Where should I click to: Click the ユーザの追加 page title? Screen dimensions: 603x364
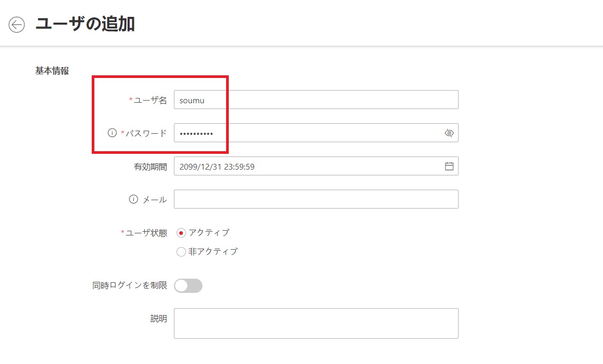point(85,24)
